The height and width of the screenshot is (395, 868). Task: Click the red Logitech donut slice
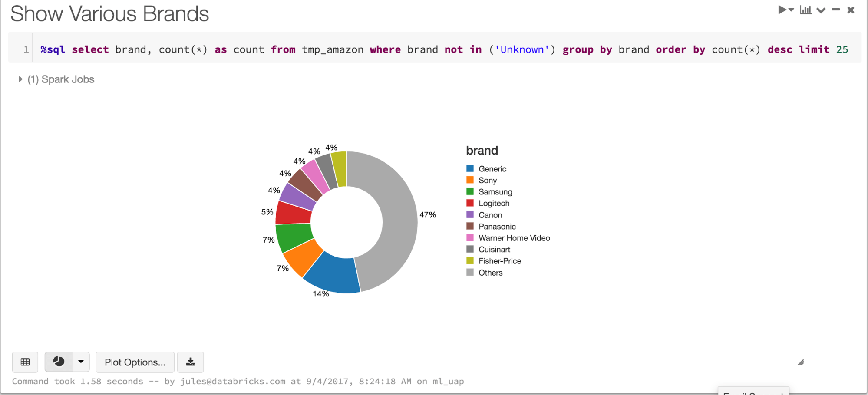[294, 213]
